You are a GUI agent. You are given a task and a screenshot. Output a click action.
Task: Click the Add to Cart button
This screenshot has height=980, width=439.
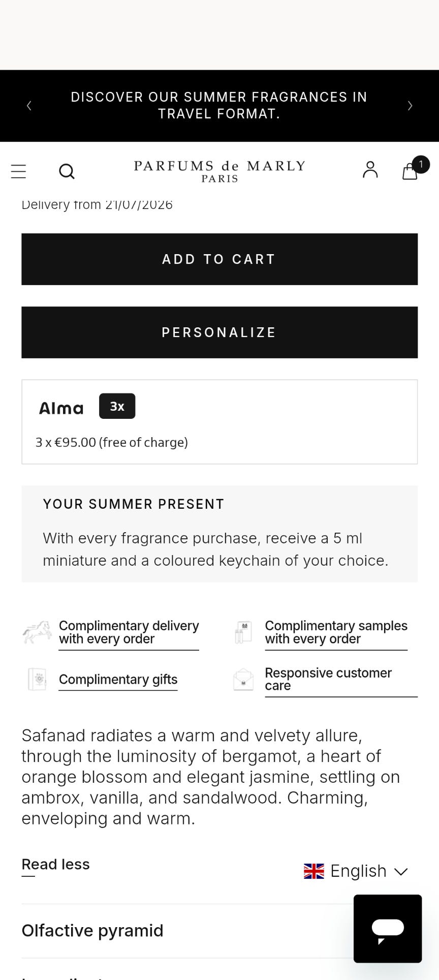[219, 259]
